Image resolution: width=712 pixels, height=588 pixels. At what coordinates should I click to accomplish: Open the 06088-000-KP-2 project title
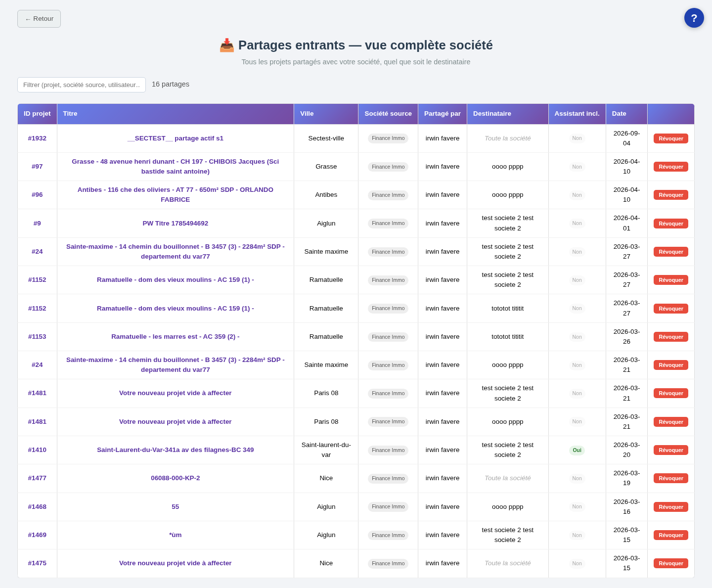(176, 478)
